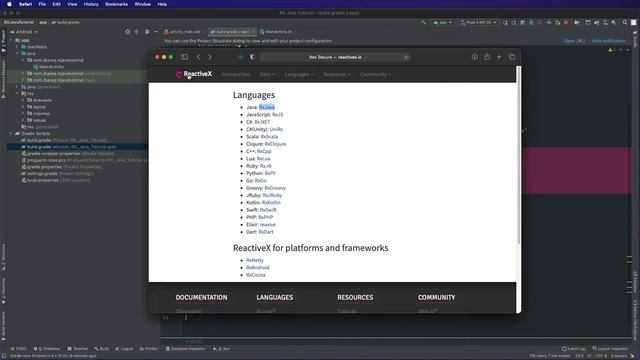The height and width of the screenshot is (360, 640).
Task: Open the Terminal tool window
Action: (78, 349)
